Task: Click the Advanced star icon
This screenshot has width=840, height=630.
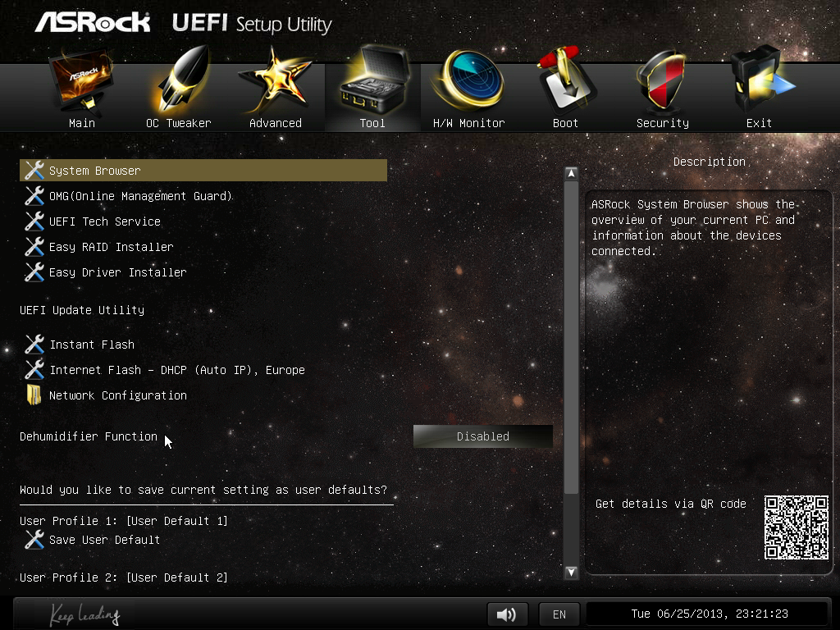Action: tap(275, 80)
